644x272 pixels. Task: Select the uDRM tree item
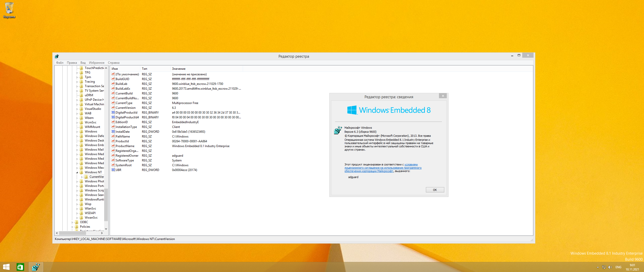[89, 95]
